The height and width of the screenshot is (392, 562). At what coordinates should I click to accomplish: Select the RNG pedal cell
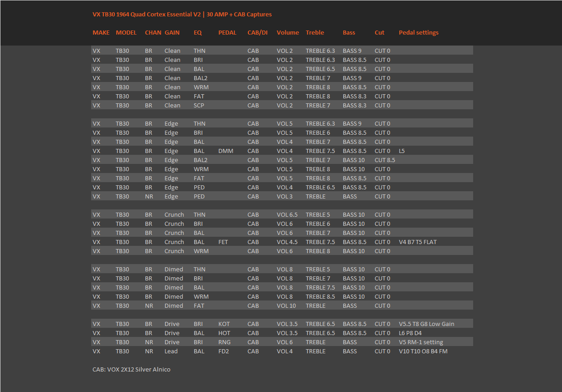[x=224, y=342]
